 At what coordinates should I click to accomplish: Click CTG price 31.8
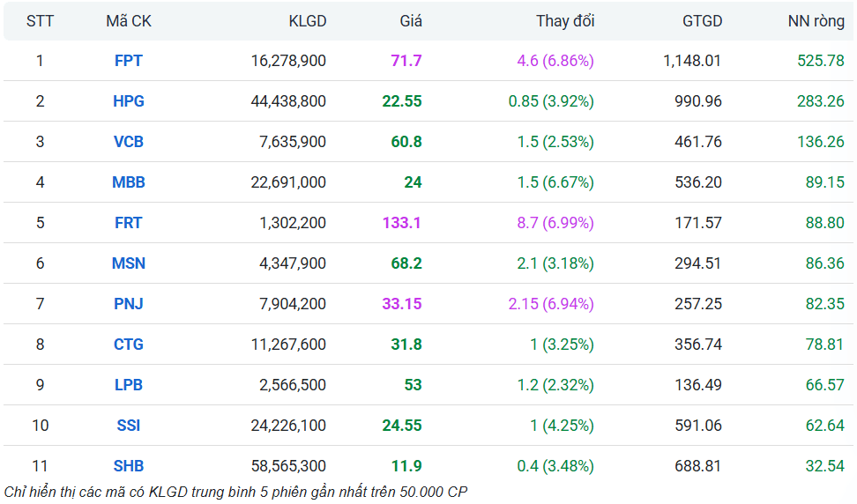(406, 344)
